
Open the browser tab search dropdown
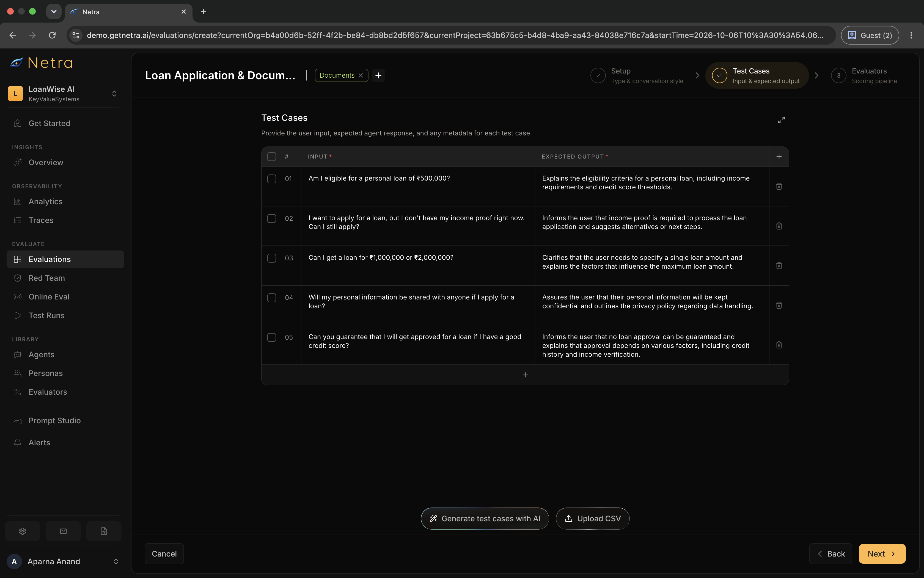pos(54,12)
